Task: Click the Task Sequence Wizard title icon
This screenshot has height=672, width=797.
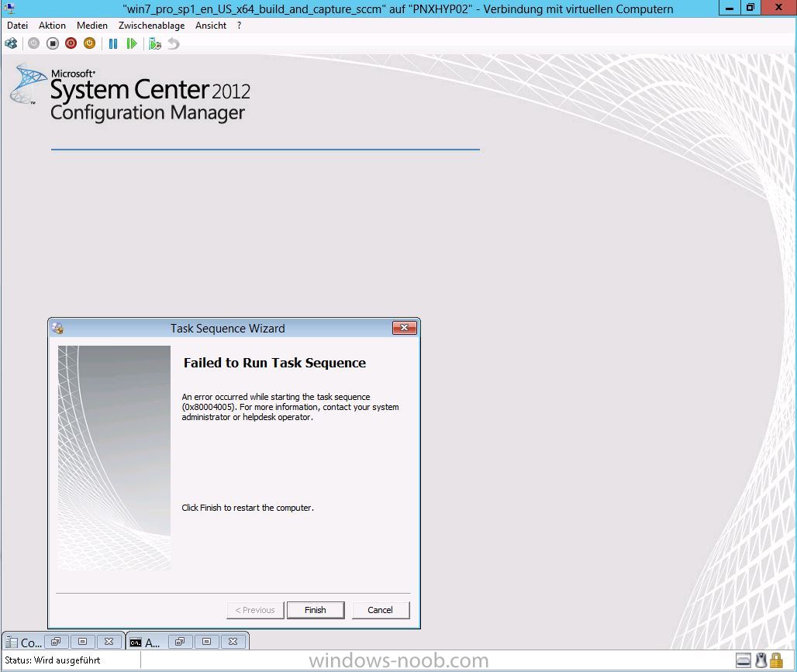Action: (x=57, y=329)
